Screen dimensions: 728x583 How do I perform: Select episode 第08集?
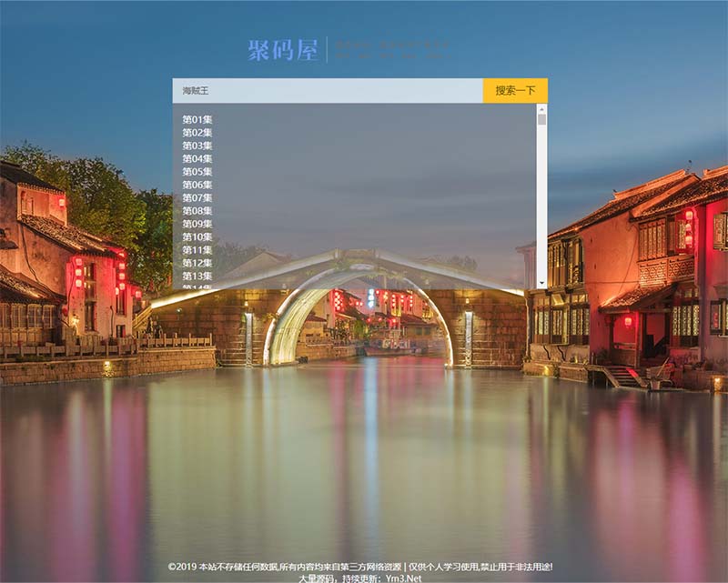click(197, 211)
